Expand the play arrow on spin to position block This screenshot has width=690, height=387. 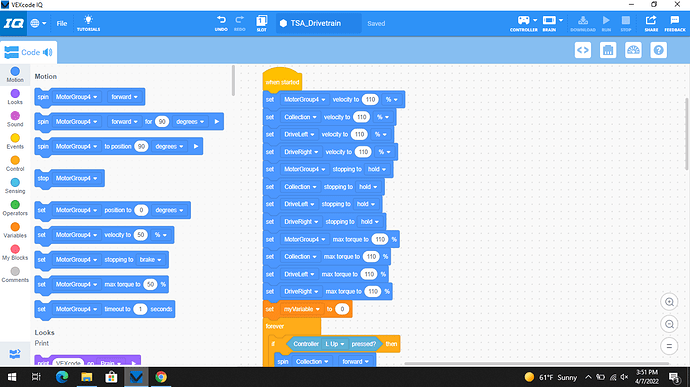[196, 146]
